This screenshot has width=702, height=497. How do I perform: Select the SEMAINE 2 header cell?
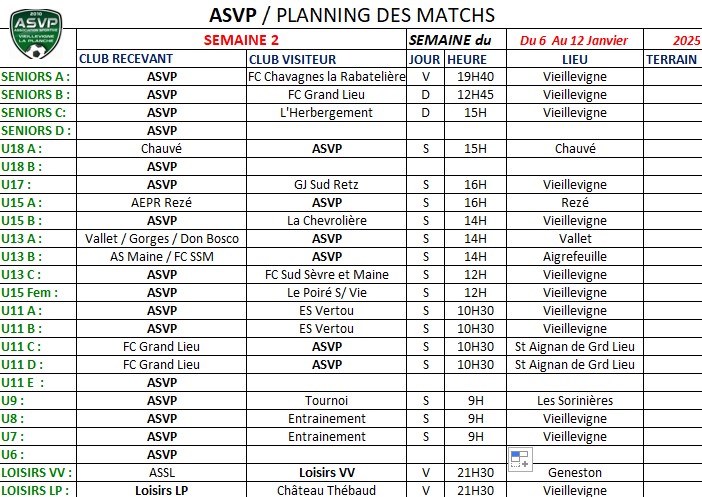pos(241,40)
